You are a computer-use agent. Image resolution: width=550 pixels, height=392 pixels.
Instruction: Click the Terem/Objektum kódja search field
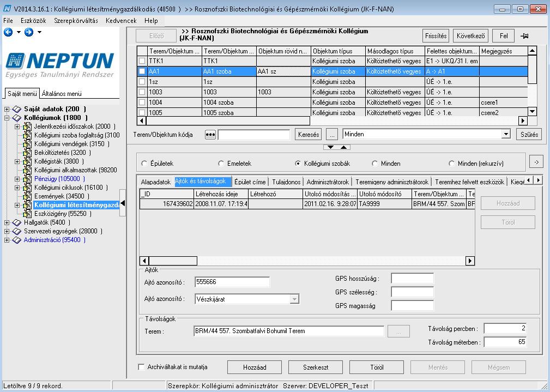254,135
